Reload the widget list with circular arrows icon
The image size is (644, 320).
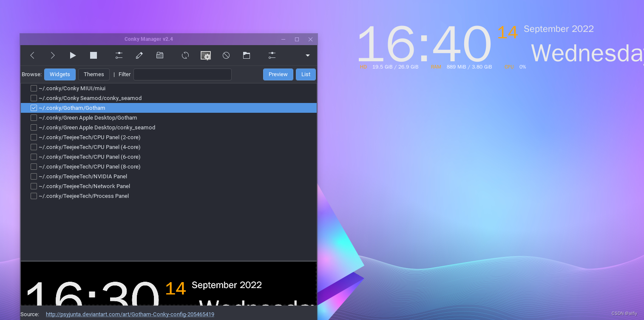pyautogui.click(x=185, y=55)
